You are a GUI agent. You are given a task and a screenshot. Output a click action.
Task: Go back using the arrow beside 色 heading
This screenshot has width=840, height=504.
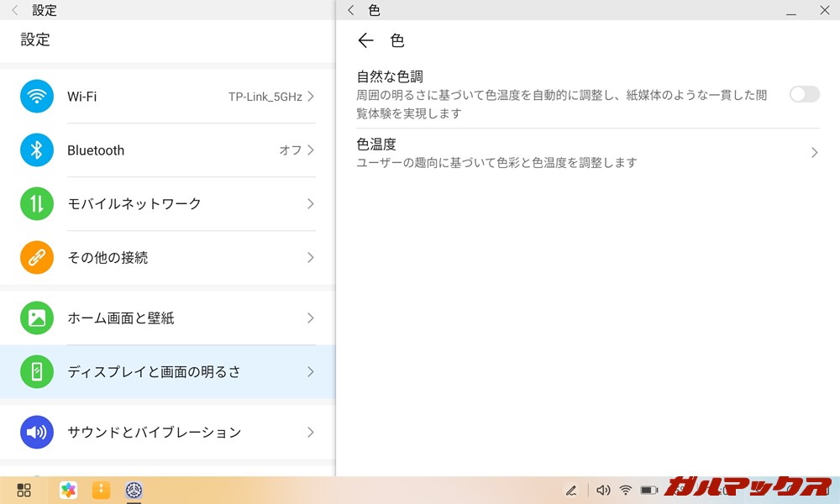click(365, 40)
